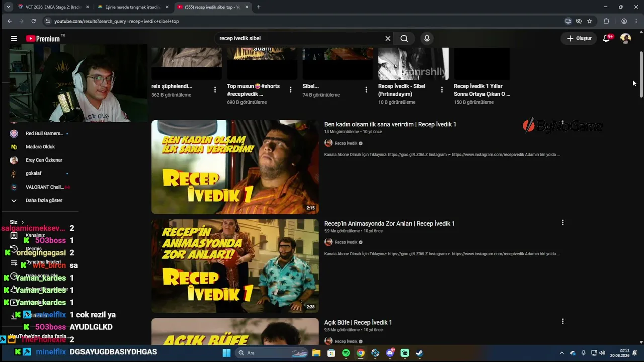Open the title Ben kadın olsam ilk sana verirdim
The image size is (644, 362).
390,124
